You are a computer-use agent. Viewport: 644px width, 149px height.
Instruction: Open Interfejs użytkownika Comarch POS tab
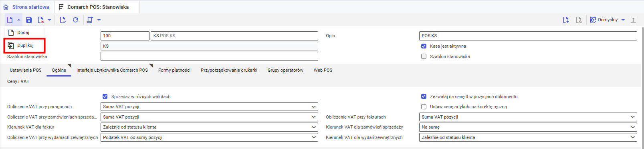coord(112,70)
